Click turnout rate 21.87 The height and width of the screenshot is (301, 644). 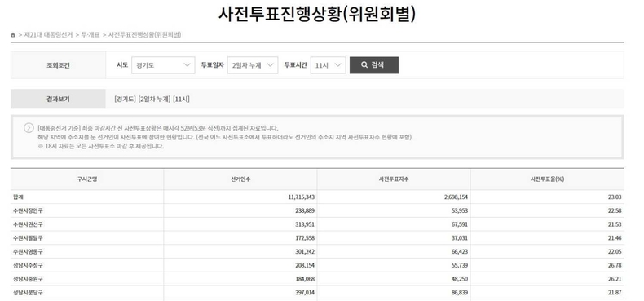pos(615,293)
